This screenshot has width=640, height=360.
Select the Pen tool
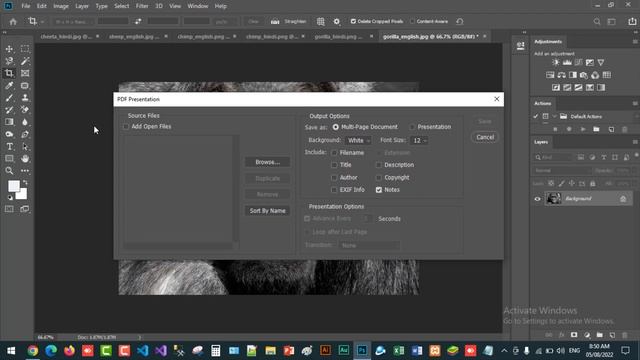pos(25,134)
